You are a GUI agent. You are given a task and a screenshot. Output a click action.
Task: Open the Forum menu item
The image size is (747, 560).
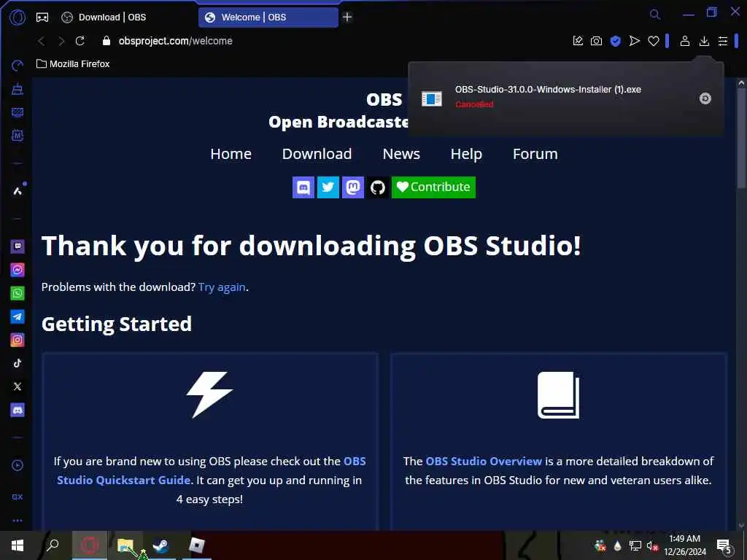pyautogui.click(x=535, y=154)
